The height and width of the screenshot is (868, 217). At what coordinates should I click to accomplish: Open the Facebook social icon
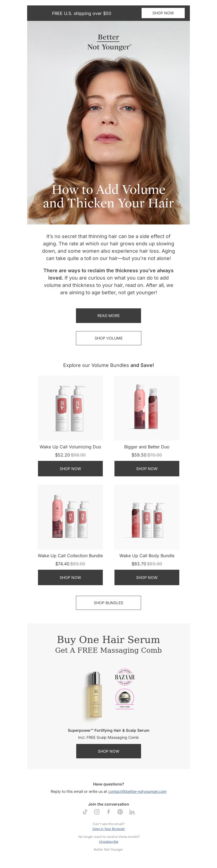click(108, 812)
